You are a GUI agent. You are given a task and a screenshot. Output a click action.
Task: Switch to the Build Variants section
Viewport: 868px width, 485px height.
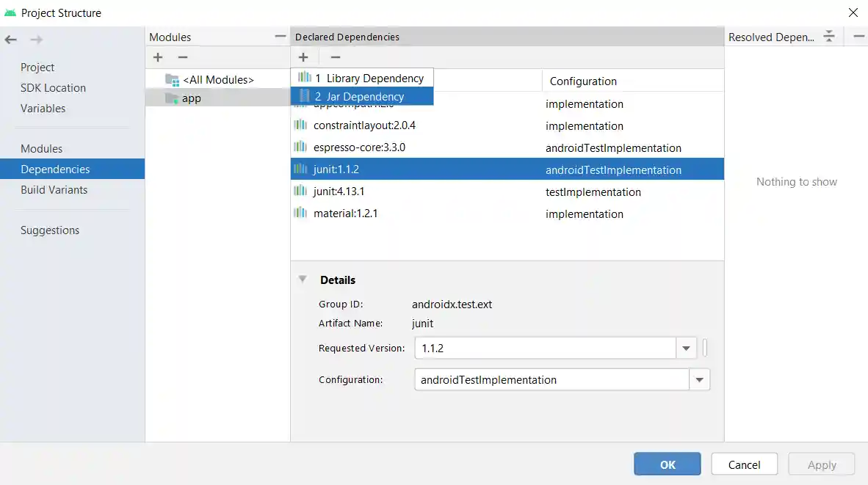pyautogui.click(x=54, y=189)
